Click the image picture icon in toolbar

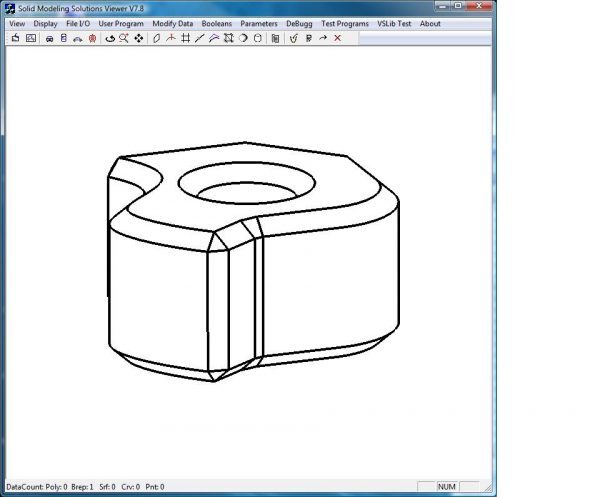tap(31, 38)
